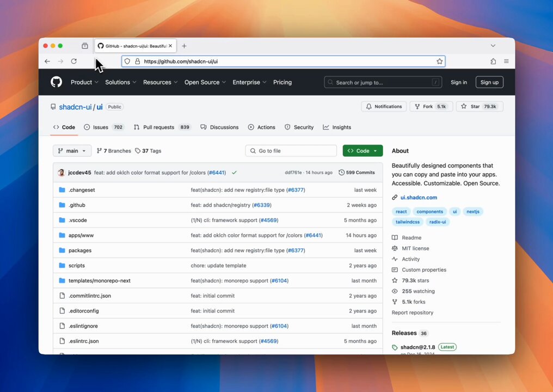Bookmark page with star icon in address bar
This screenshot has width=553, height=392.
(x=439, y=62)
